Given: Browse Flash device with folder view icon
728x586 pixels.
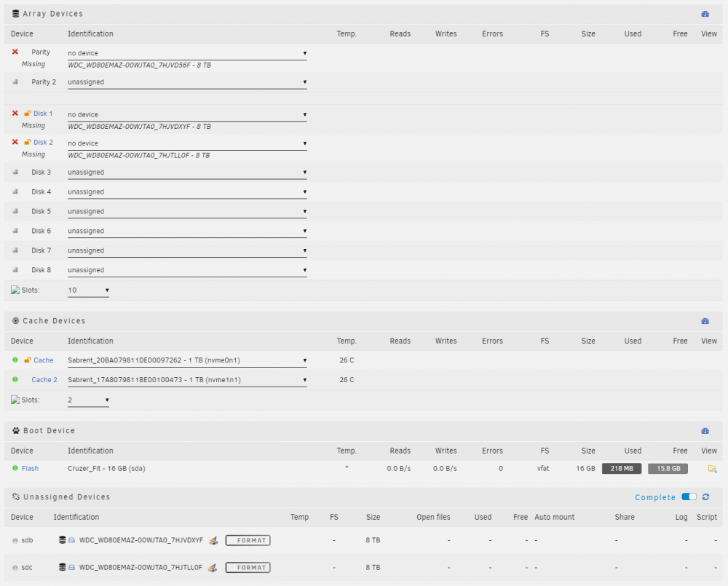Looking at the screenshot, I should tap(712, 469).
